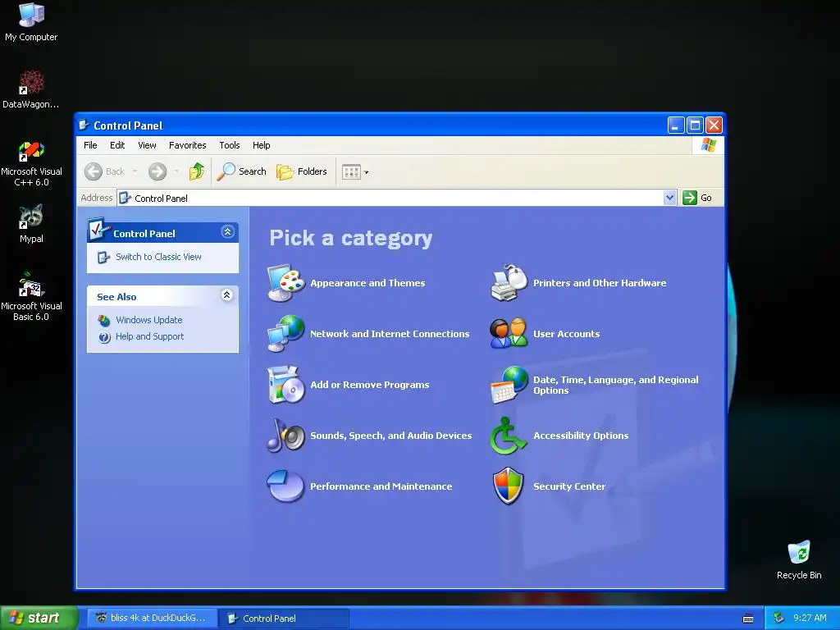Open the File menu
Image resolution: width=840 pixels, height=630 pixels.
click(90, 145)
